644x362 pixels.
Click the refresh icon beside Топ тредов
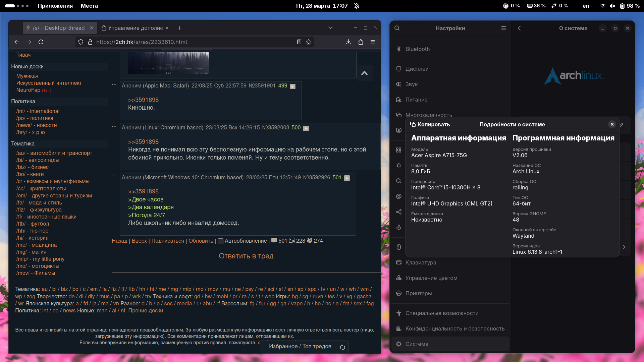(342, 347)
